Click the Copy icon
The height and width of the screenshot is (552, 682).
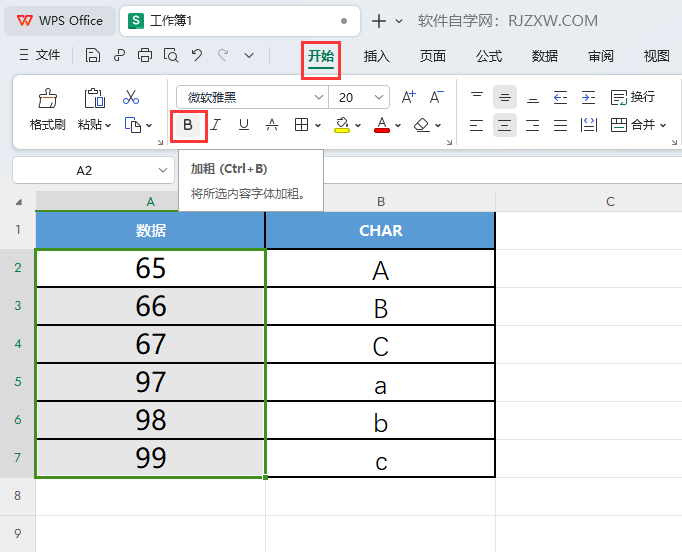(x=133, y=125)
